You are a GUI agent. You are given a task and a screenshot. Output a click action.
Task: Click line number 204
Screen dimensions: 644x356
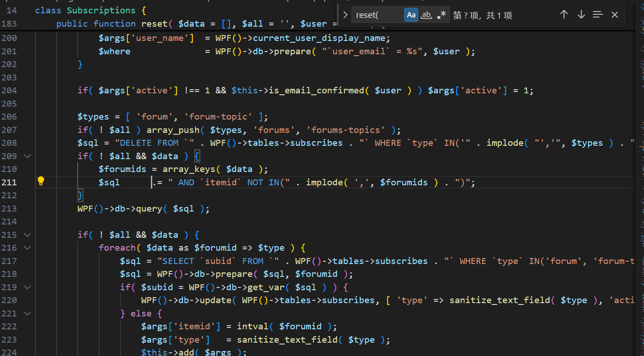(x=9, y=90)
